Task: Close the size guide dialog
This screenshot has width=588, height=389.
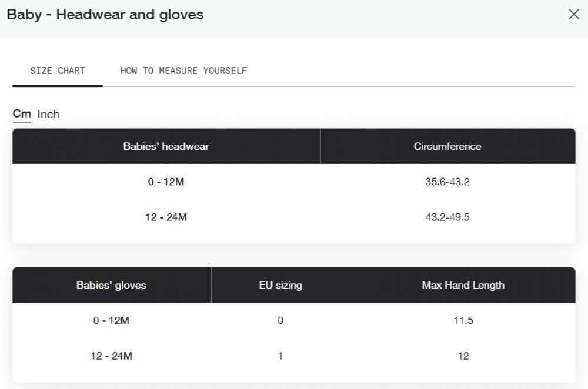Action: point(574,14)
